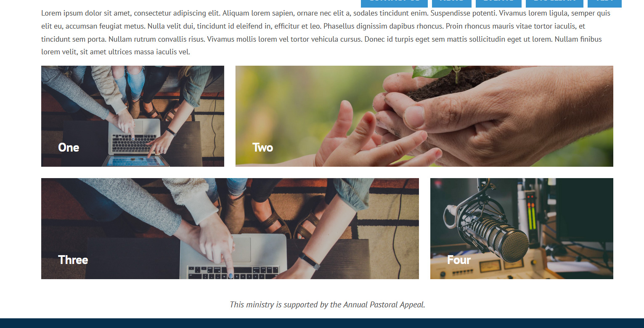Click the laptop keyboard in One image
The image size is (644, 328).
(134, 142)
